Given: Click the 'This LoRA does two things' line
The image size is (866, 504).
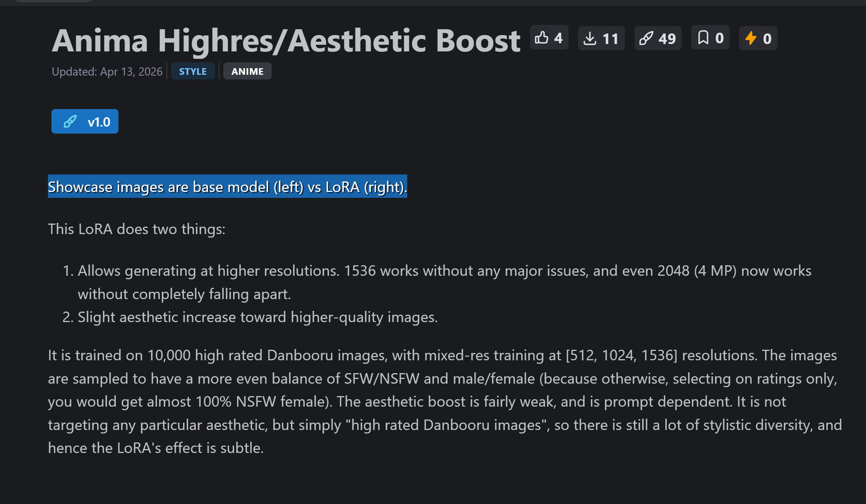Looking at the screenshot, I should [x=136, y=229].
